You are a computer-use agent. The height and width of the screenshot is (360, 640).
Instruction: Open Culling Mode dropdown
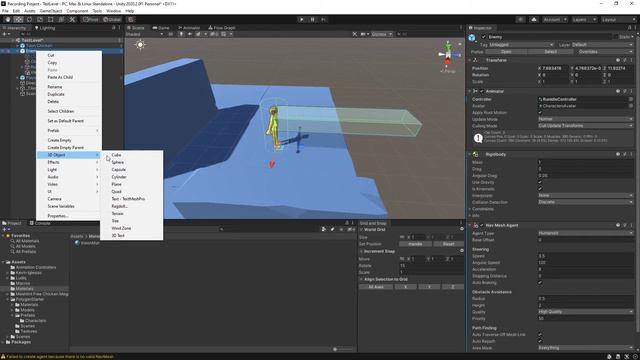585,126
